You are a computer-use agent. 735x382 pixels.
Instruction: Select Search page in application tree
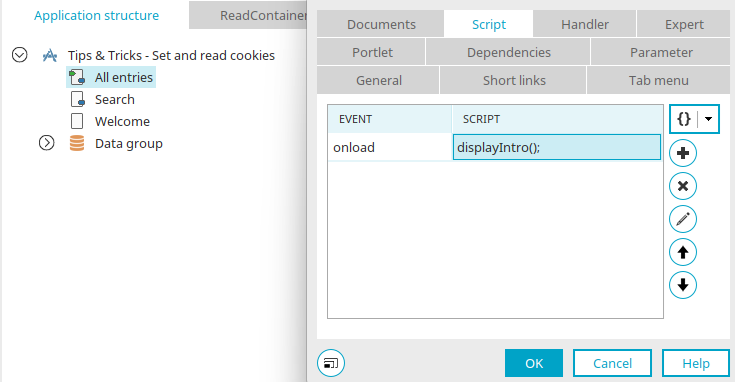[x=115, y=99]
